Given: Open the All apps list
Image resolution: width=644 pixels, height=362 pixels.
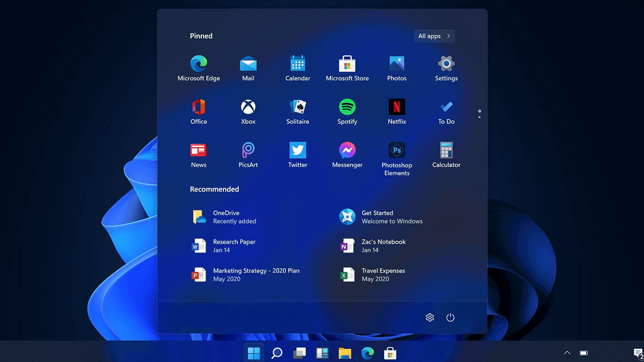Looking at the screenshot, I should point(434,35).
